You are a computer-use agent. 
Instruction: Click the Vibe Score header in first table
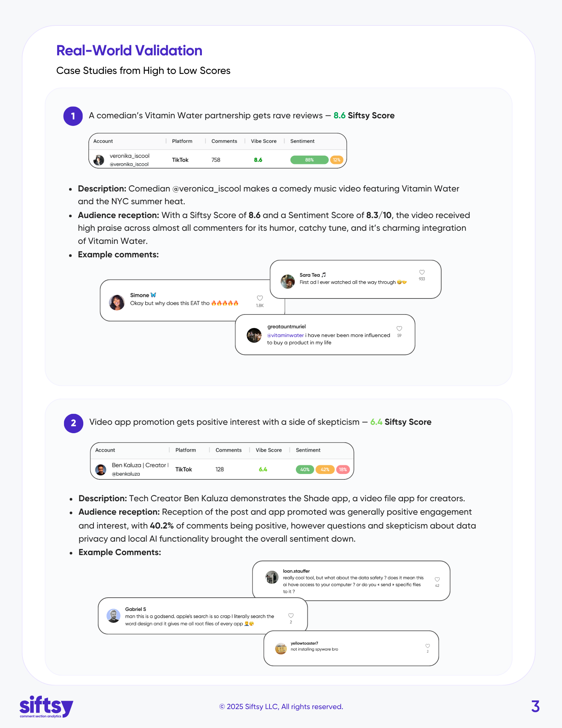coord(264,141)
